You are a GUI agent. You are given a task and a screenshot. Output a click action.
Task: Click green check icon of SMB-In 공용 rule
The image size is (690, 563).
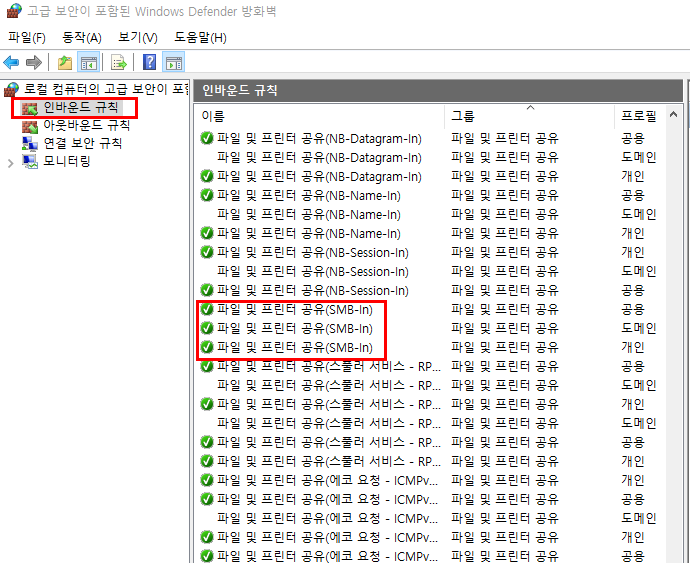207,309
